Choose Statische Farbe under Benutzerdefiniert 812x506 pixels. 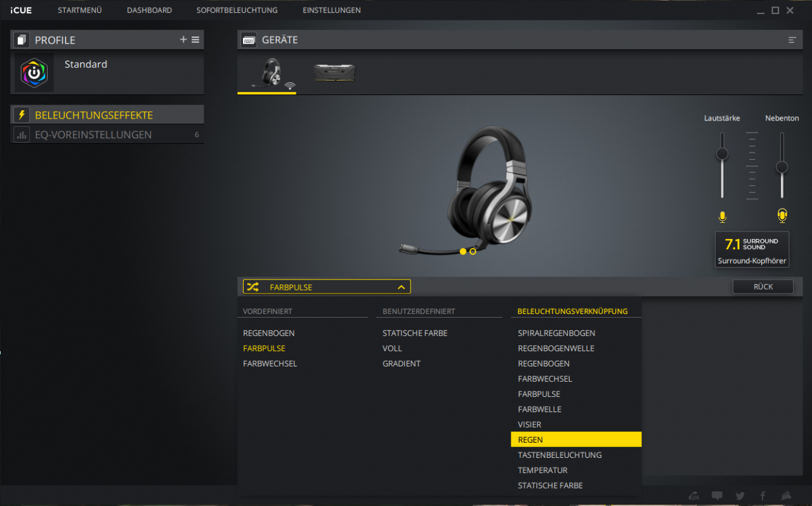[415, 333]
